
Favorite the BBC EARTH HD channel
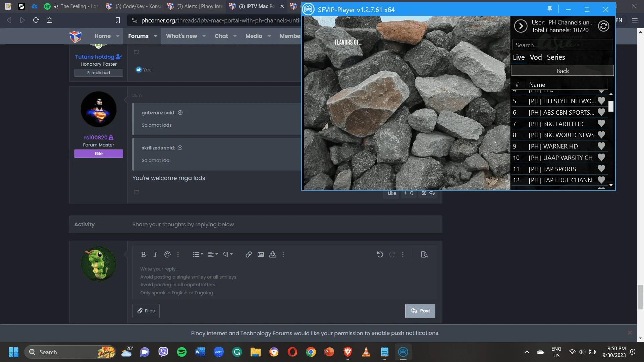[601, 123]
